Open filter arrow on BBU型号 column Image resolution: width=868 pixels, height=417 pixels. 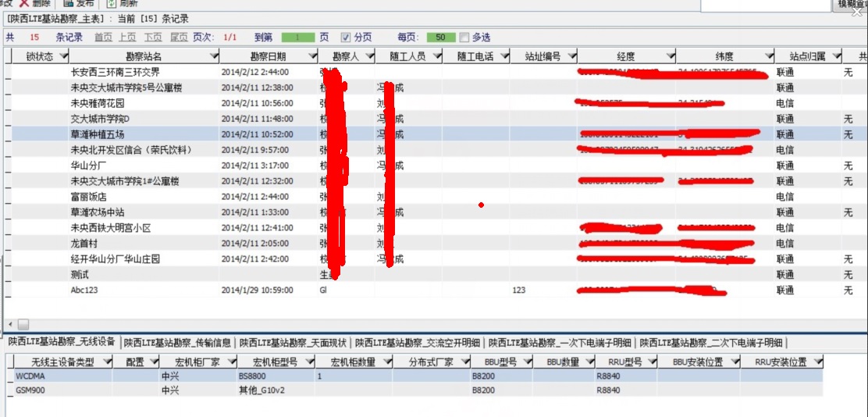pos(526,362)
